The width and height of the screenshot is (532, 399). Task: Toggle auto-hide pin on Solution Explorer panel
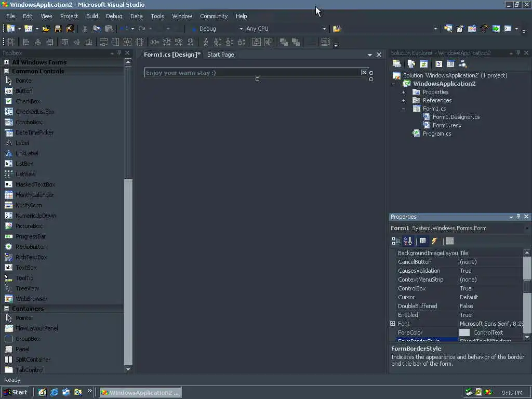518,53
